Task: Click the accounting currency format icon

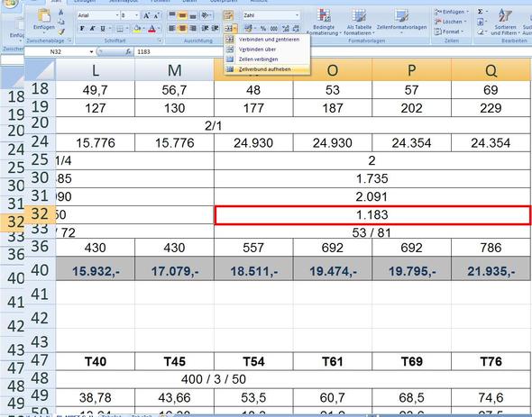Action: point(248,28)
